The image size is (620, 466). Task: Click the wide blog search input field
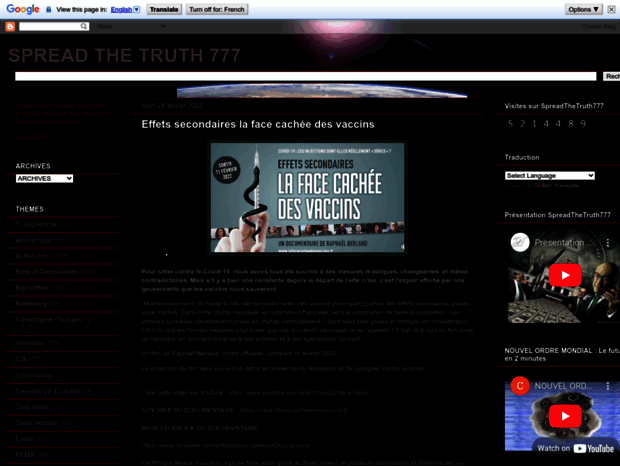coord(306,76)
